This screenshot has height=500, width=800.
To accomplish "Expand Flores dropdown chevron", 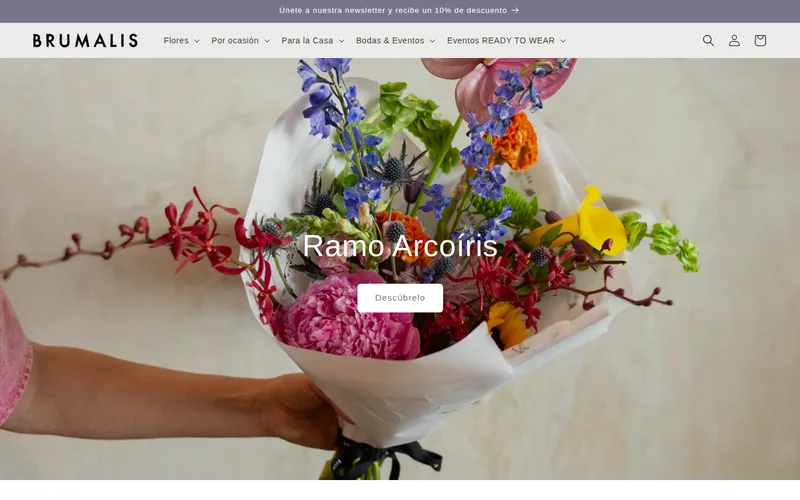I will coord(197,41).
